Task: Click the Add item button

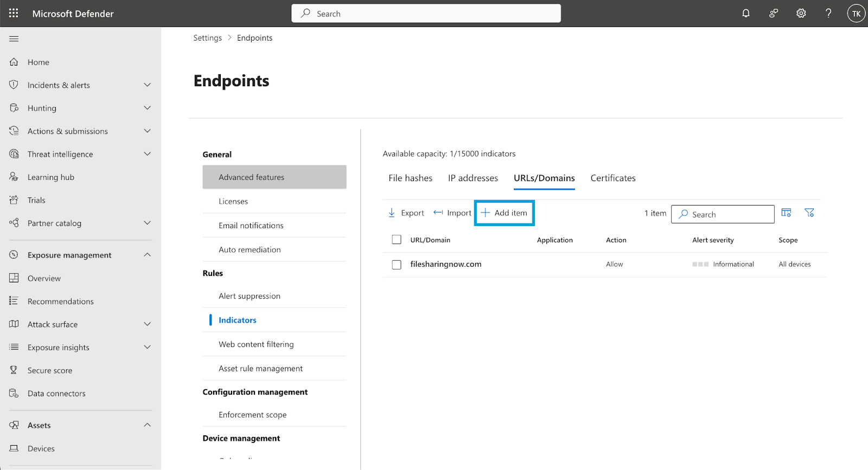Action: click(x=504, y=213)
